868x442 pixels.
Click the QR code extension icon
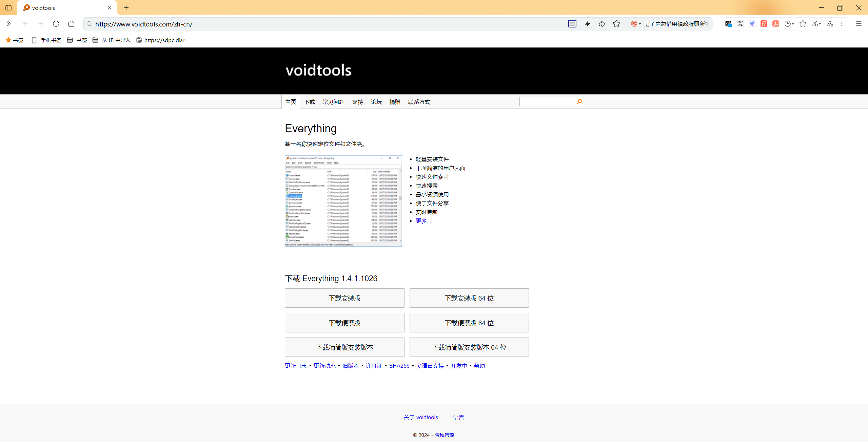(740, 24)
